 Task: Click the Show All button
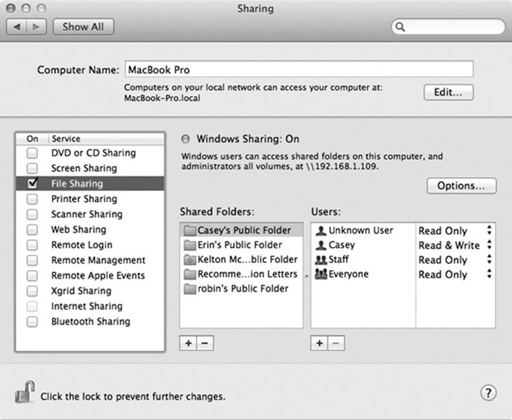83,27
